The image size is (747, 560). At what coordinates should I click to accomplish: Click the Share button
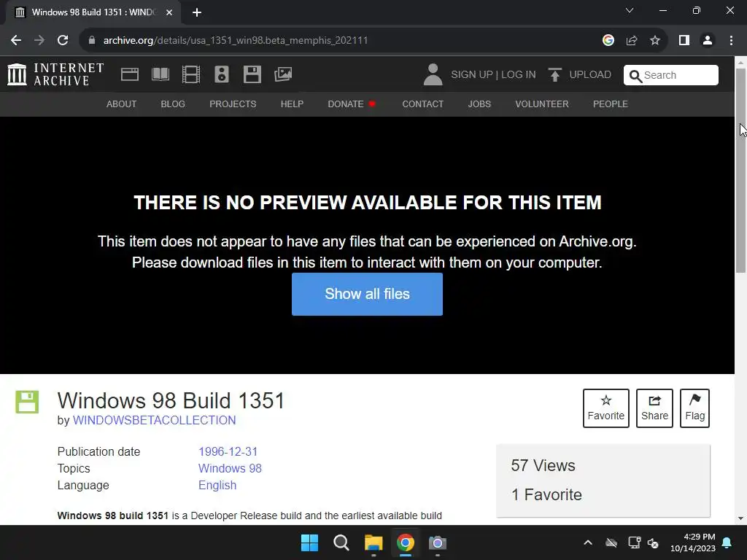pos(654,408)
